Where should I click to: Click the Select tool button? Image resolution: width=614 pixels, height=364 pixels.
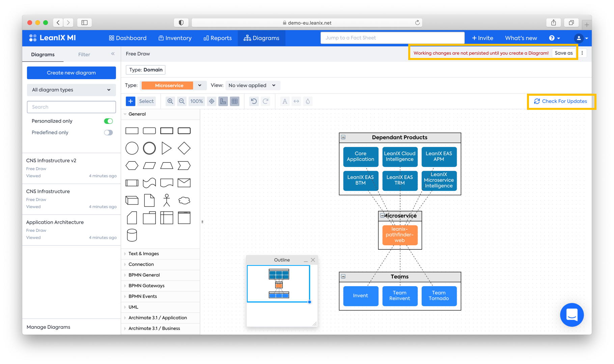(146, 101)
